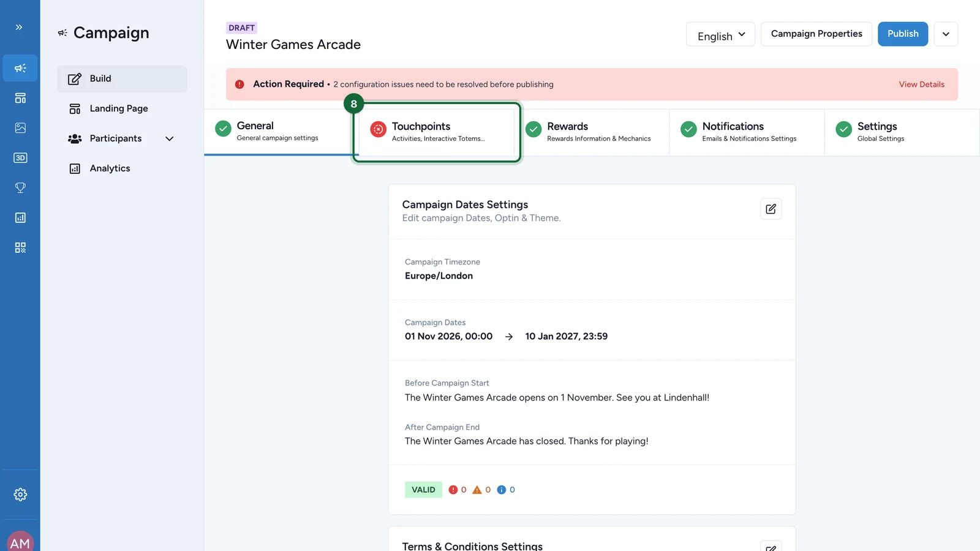Select Build in the campaign menu
This screenshot has width=980, height=551.
click(x=122, y=79)
